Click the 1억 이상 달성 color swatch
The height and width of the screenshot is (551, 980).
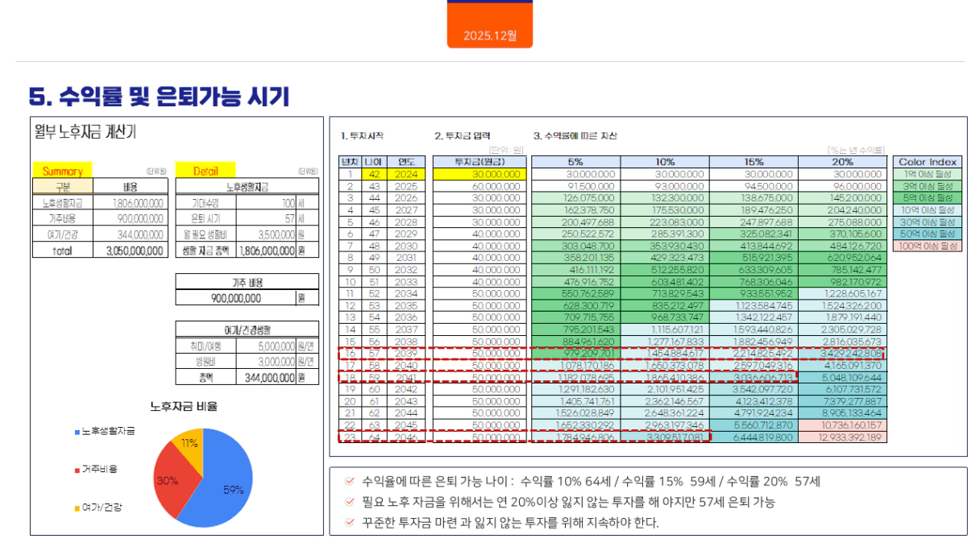click(928, 174)
